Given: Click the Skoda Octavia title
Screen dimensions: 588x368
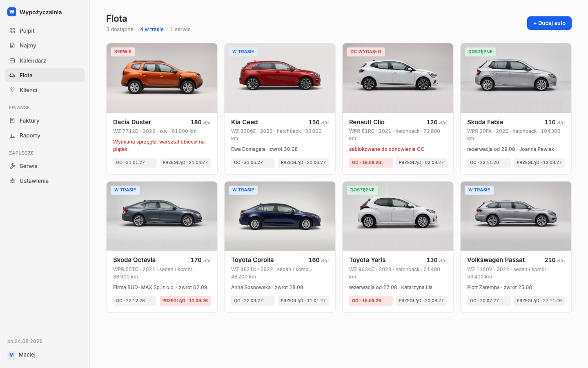Looking at the screenshot, I should pyautogui.click(x=134, y=260).
